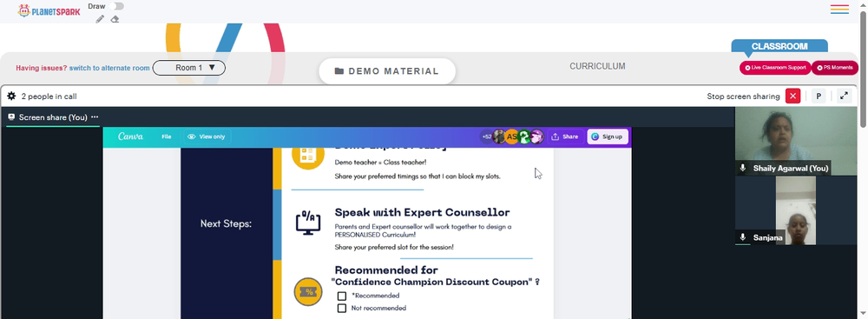Click Sanjana microphone icon

[743, 237]
